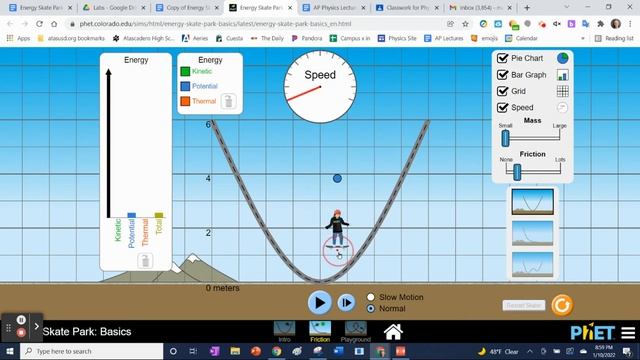Click the pie chart icon
This screenshot has height=360, width=640.
[x=562, y=58]
